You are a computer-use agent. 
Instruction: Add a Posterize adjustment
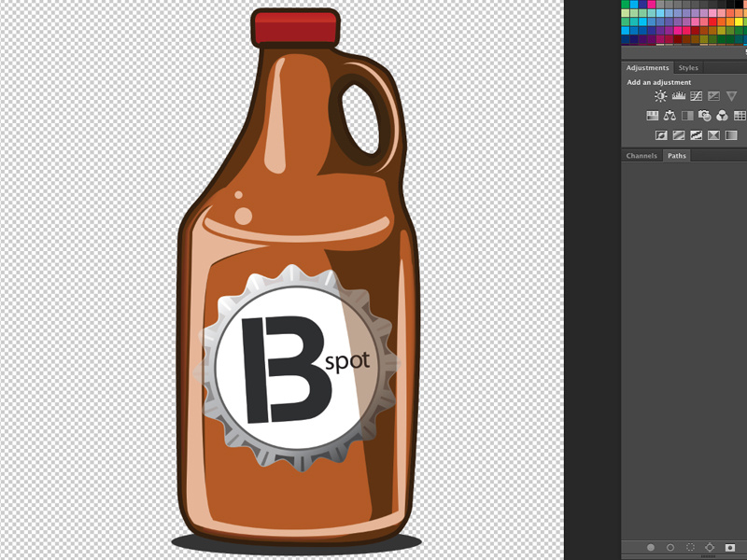click(x=680, y=134)
